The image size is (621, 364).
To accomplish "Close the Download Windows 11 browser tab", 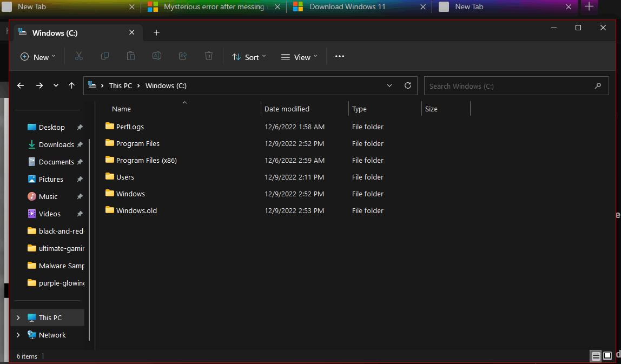I will pos(423,6).
